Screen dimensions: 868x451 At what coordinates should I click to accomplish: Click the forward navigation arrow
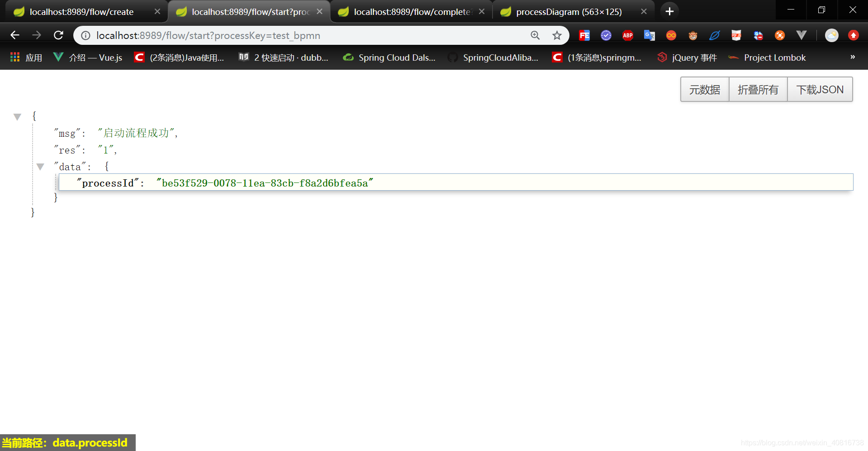(x=37, y=35)
